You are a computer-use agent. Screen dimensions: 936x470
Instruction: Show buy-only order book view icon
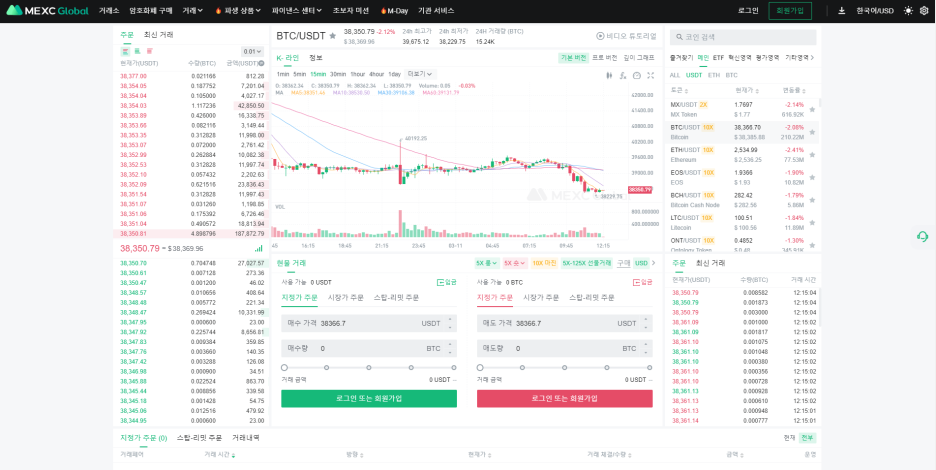click(137, 51)
